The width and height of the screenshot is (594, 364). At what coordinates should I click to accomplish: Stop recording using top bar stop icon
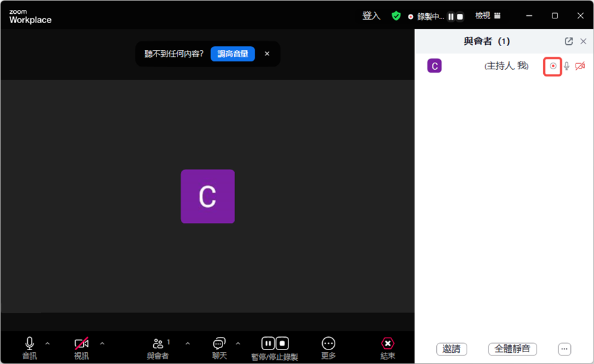click(x=460, y=16)
